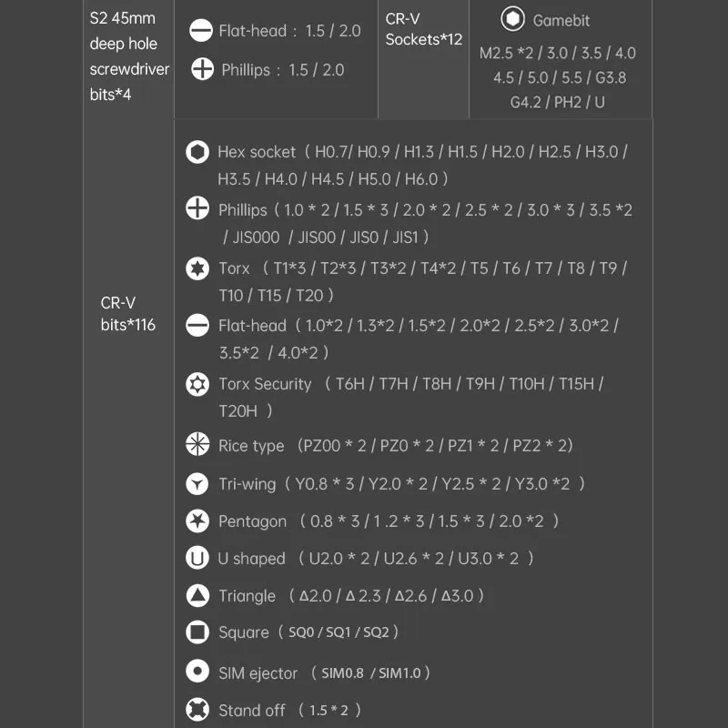This screenshot has height=728, width=728.
Task: Select the Phillips icon beside the JIS sizes
Action: [197, 209]
